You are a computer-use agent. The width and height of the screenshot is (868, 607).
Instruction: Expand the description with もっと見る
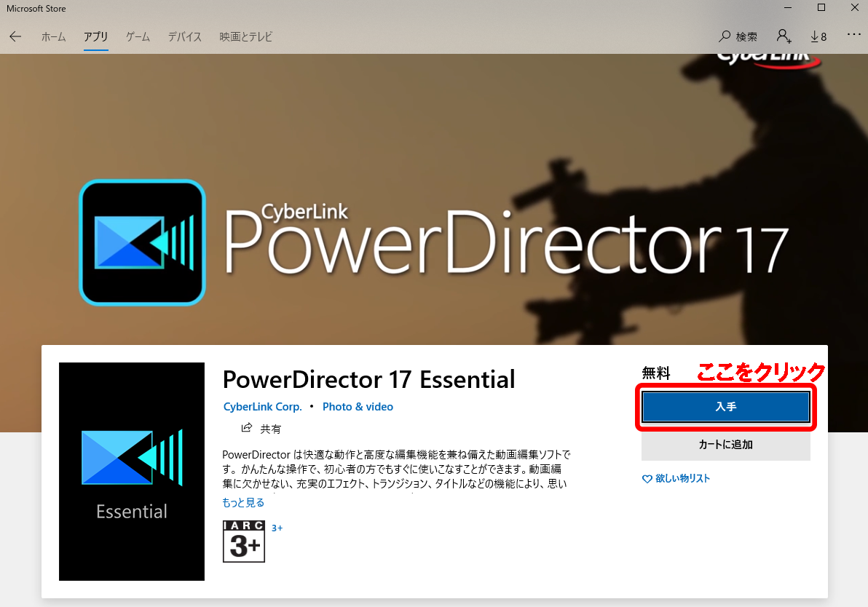242,502
